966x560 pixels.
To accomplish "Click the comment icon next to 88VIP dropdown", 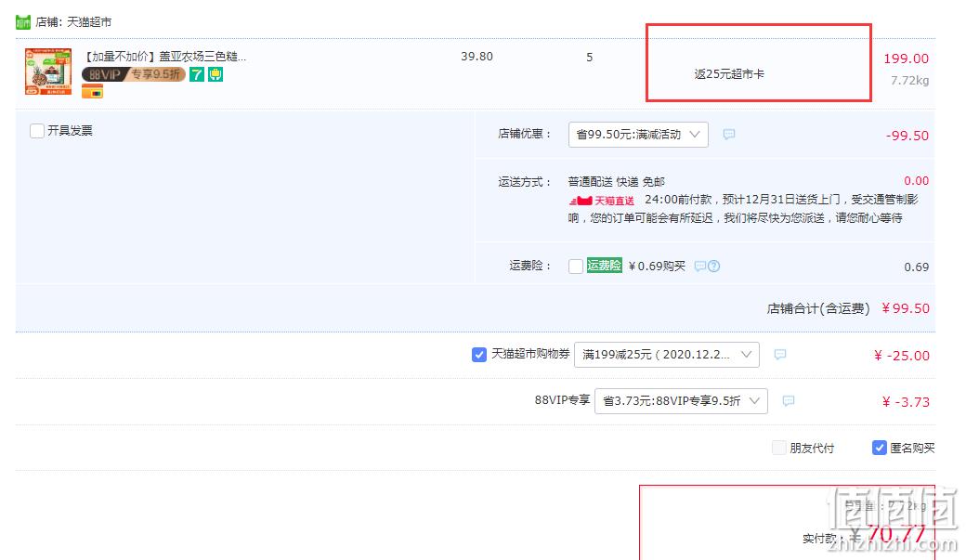I will [788, 401].
